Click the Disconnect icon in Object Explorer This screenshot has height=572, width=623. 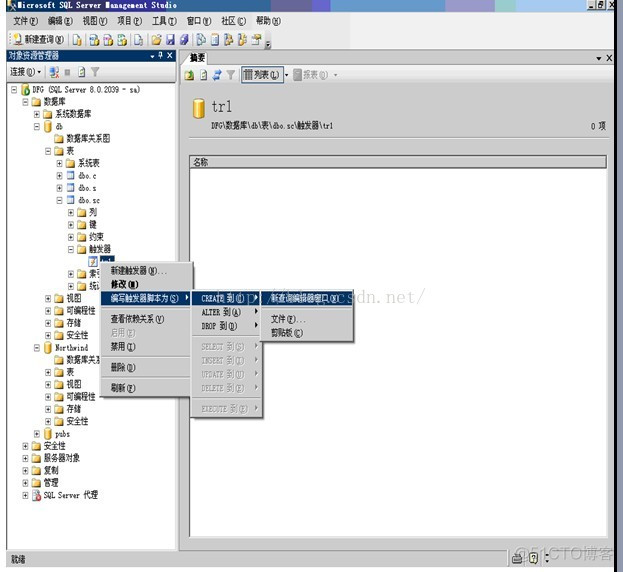pos(54,72)
